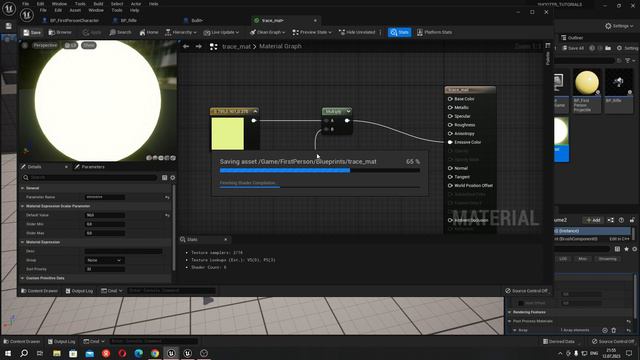Close the Details panel tab

pyautogui.click(x=66, y=167)
